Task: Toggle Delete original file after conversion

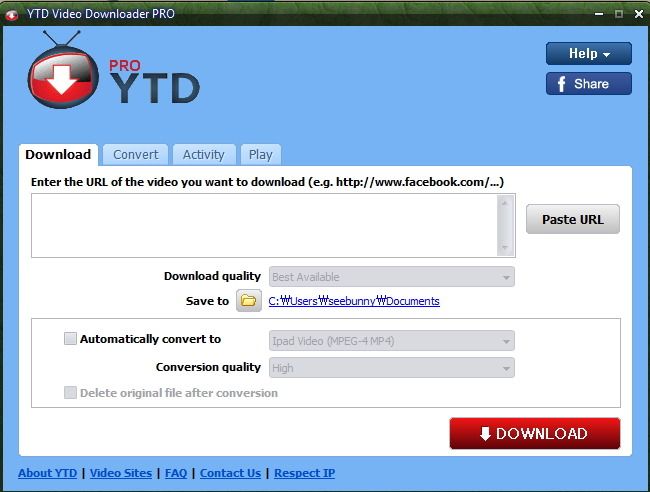Action: pos(70,393)
